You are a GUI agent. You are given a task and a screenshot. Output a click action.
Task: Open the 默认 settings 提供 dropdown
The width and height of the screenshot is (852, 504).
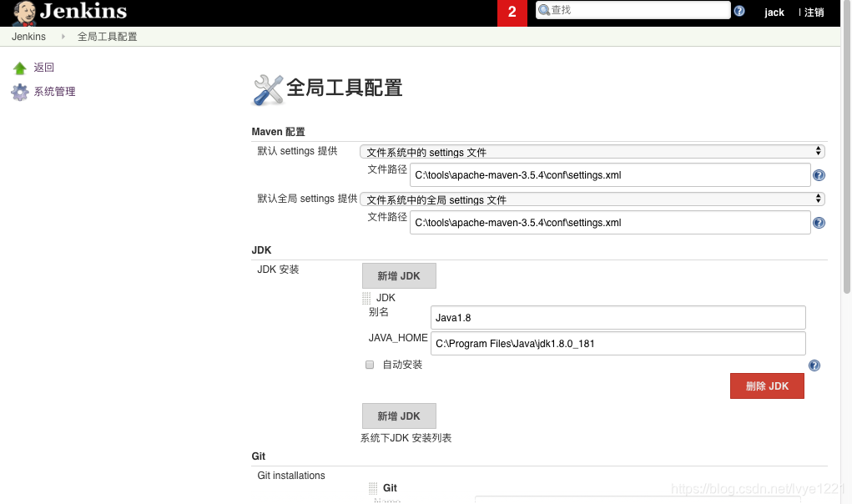tap(592, 152)
